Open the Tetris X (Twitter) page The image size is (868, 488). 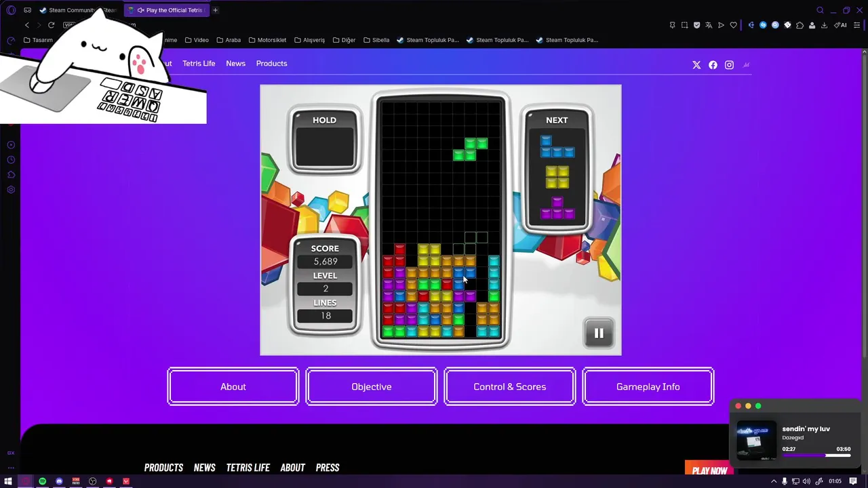[696, 65]
